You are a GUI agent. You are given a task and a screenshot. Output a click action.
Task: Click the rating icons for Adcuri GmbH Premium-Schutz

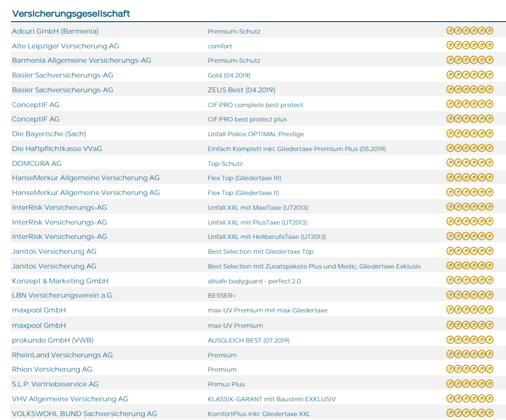tap(469, 31)
